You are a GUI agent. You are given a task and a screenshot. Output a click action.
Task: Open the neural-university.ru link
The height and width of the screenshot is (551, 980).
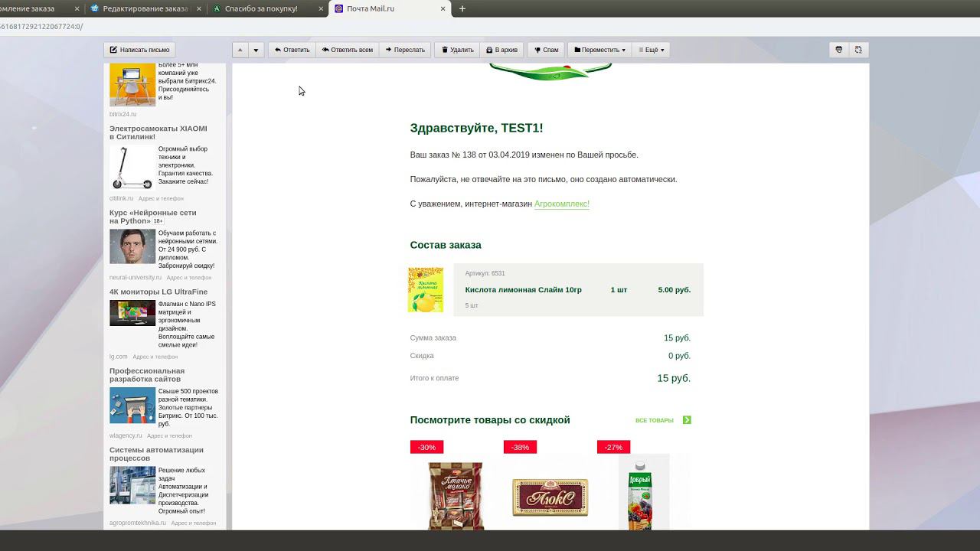pos(136,278)
